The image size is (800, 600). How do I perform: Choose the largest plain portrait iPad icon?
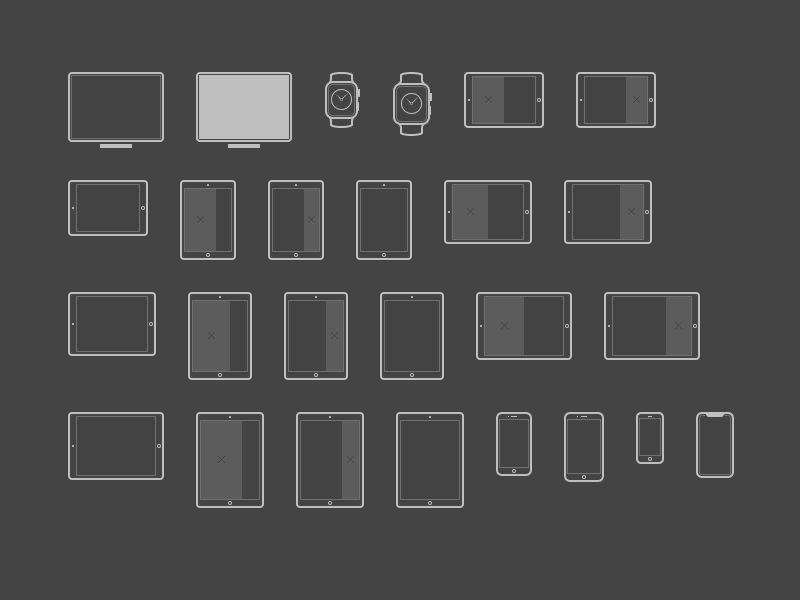[430, 460]
